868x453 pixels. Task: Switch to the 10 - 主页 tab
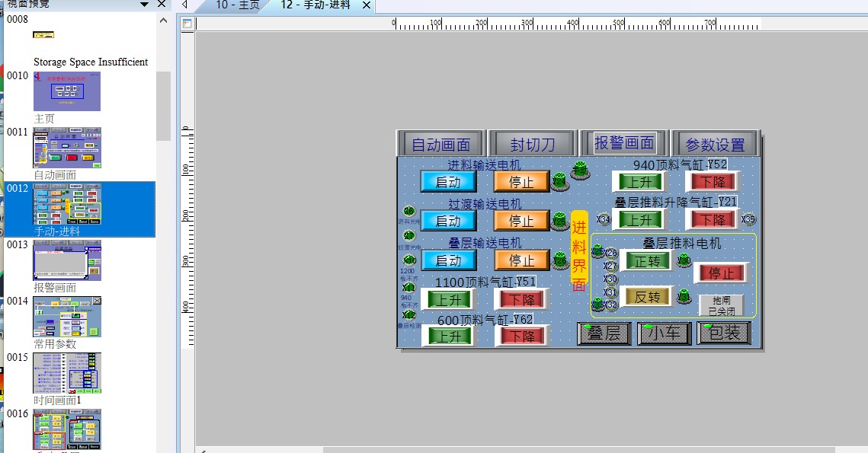click(235, 5)
